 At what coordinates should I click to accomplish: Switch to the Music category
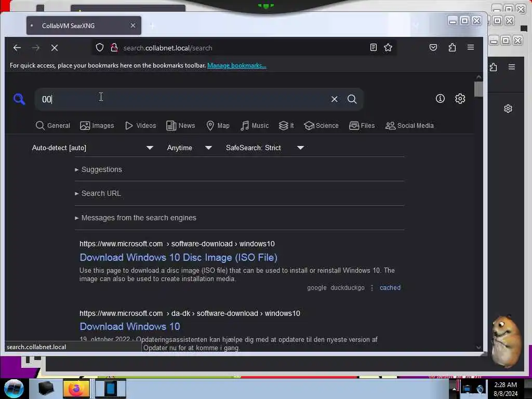pos(255,126)
